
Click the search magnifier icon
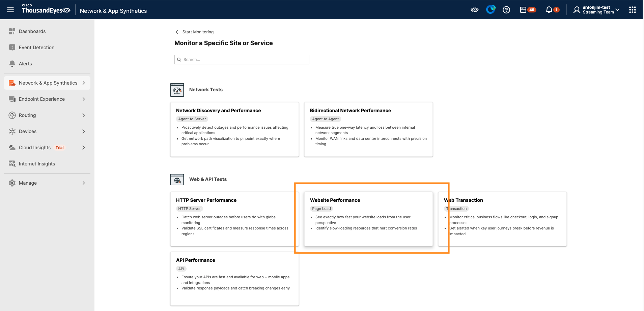pos(179,60)
